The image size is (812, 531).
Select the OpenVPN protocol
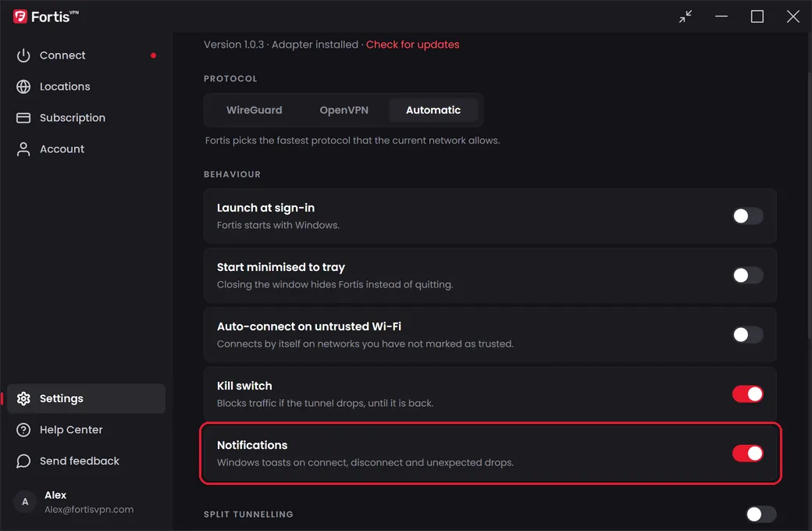click(344, 110)
